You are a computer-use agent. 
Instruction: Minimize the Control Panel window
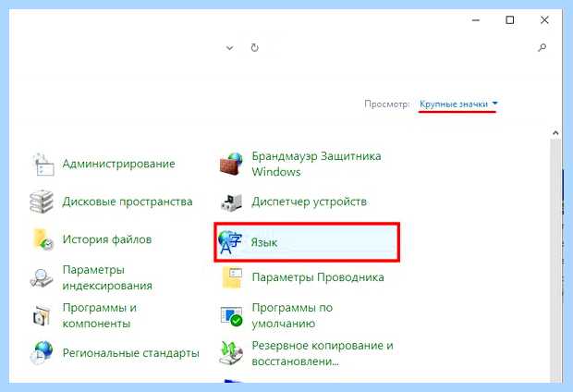[476, 20]
